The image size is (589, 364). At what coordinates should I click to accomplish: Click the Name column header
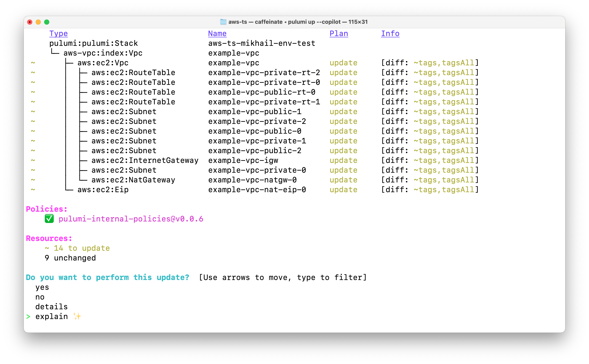[217, 34]
